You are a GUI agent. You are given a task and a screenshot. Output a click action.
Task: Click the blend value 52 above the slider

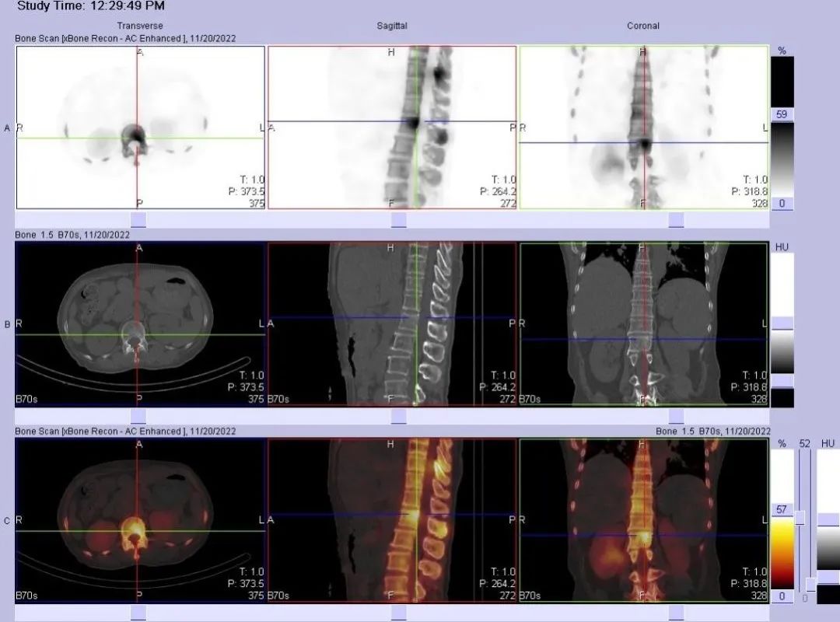tap(805, 444)
